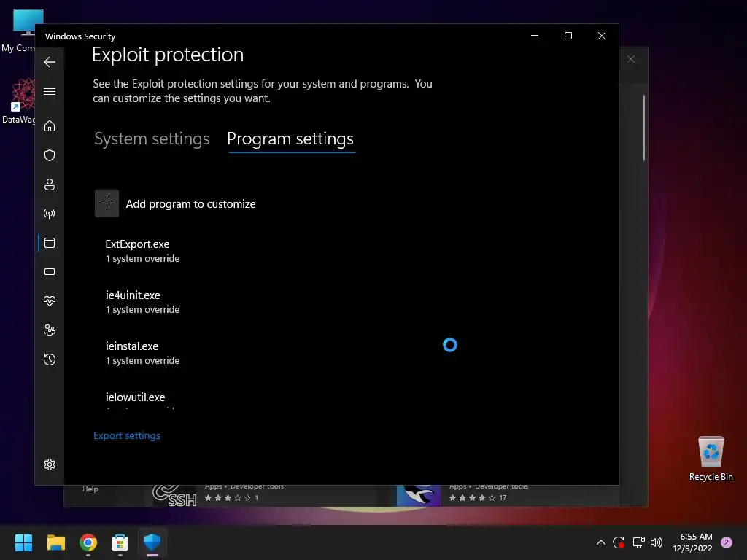
Task: Open Recycle Bin desktop icon
Action: [x=711, y=459]
